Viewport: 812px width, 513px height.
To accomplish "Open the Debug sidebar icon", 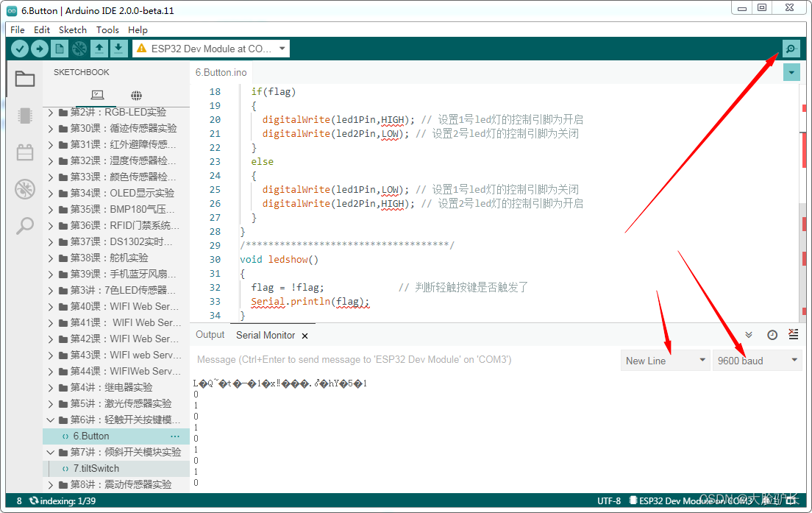I will [x=25, y=189].
